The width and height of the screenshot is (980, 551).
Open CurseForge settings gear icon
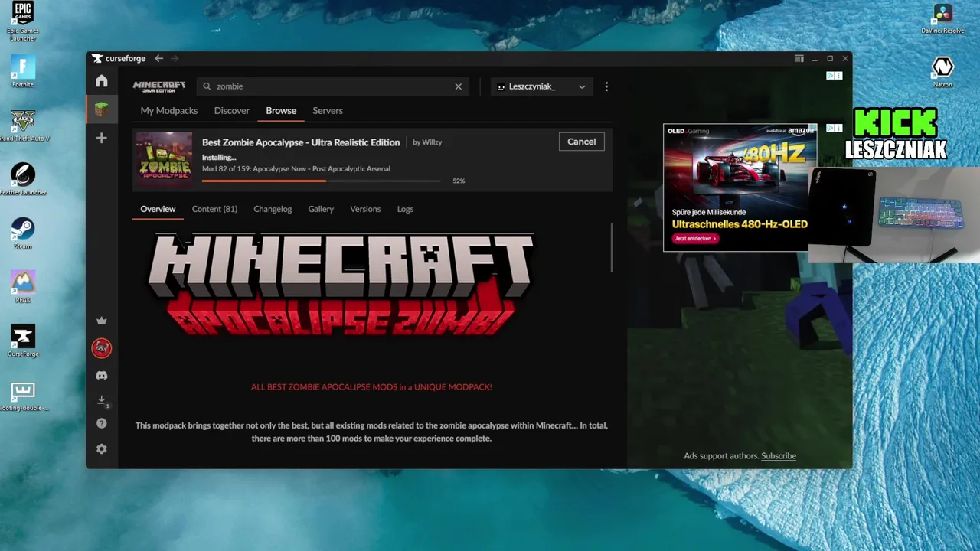click(101, 449)
